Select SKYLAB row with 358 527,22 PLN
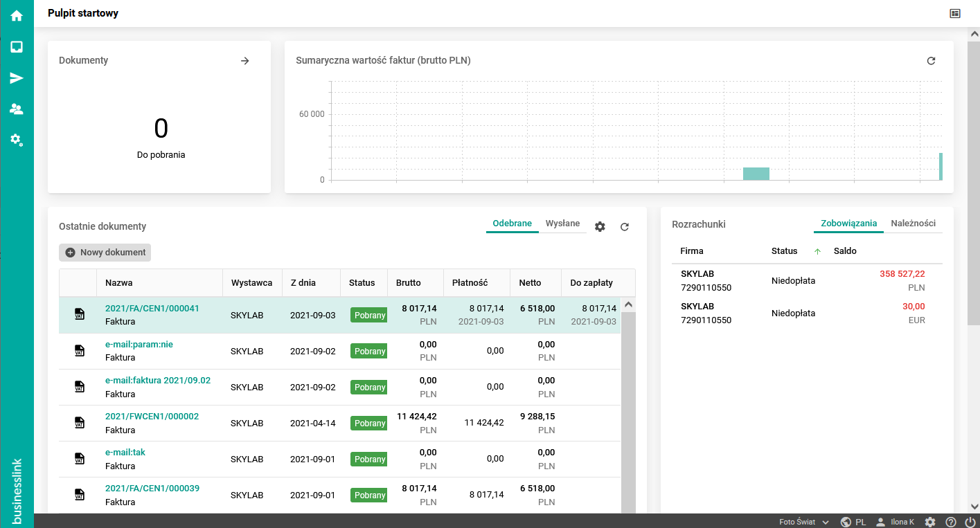This screenshot has width=980, height=528. pos(807,280)
